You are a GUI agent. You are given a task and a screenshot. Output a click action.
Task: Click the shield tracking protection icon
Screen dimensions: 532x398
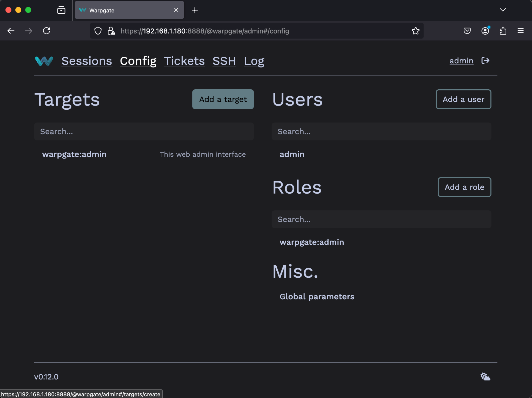(98, 31)
